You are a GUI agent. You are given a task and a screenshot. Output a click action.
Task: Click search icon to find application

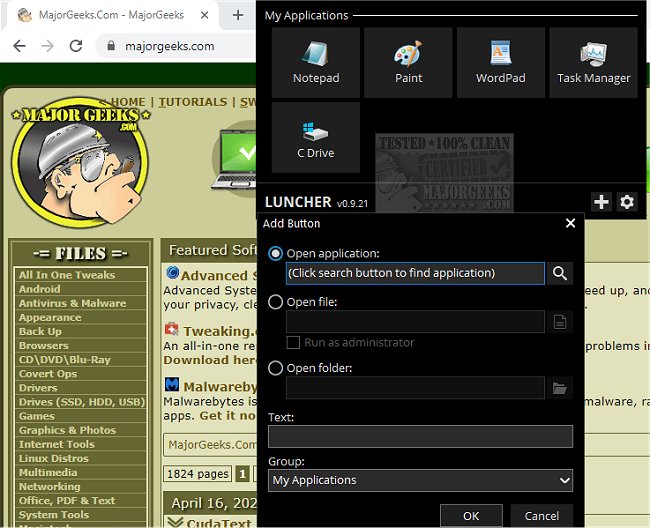click(x=560, y=273)
